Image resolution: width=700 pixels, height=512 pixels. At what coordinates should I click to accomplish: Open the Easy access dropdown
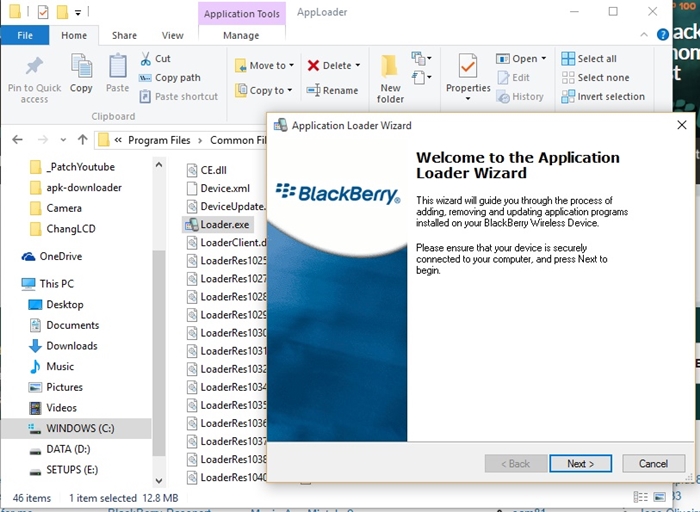(x=421, y=78)
